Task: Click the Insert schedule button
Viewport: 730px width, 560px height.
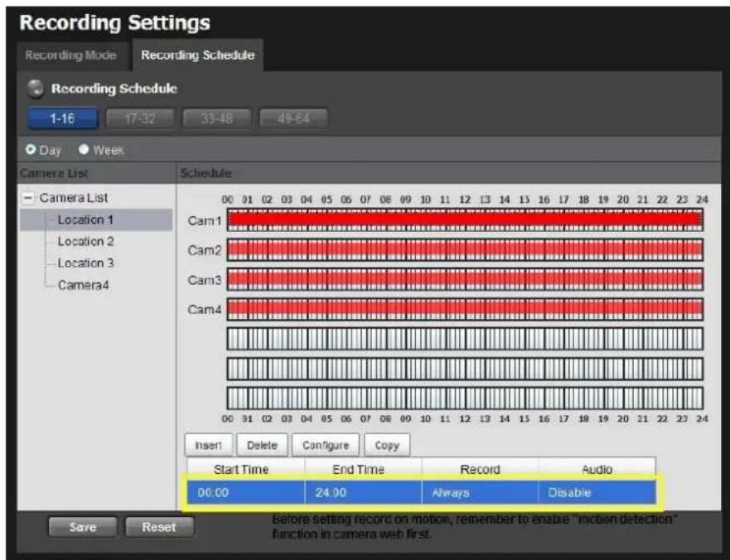Action: 209,446
